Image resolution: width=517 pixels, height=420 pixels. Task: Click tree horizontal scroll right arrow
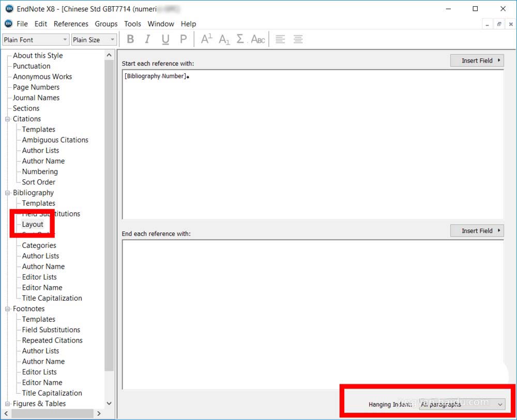99,413
